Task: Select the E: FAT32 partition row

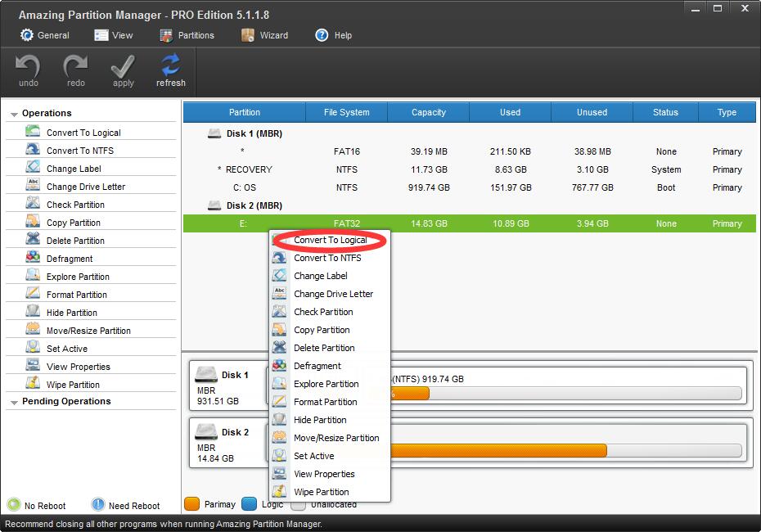Action: (470, 223)
